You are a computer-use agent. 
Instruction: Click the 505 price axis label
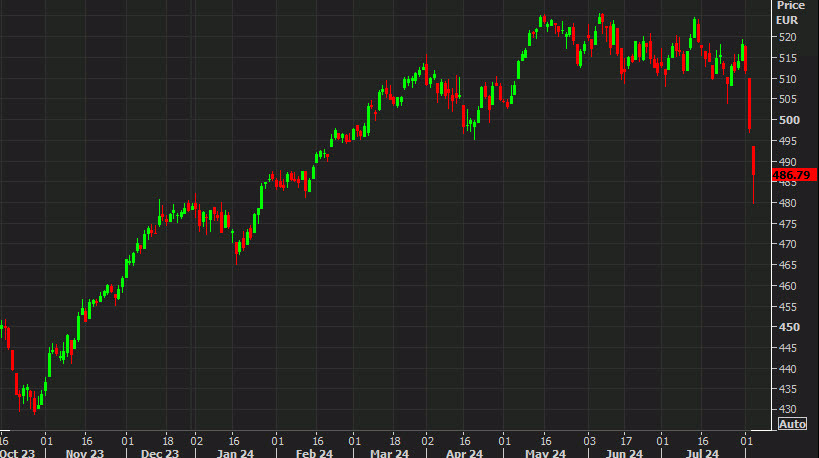[x=787, y=99]
